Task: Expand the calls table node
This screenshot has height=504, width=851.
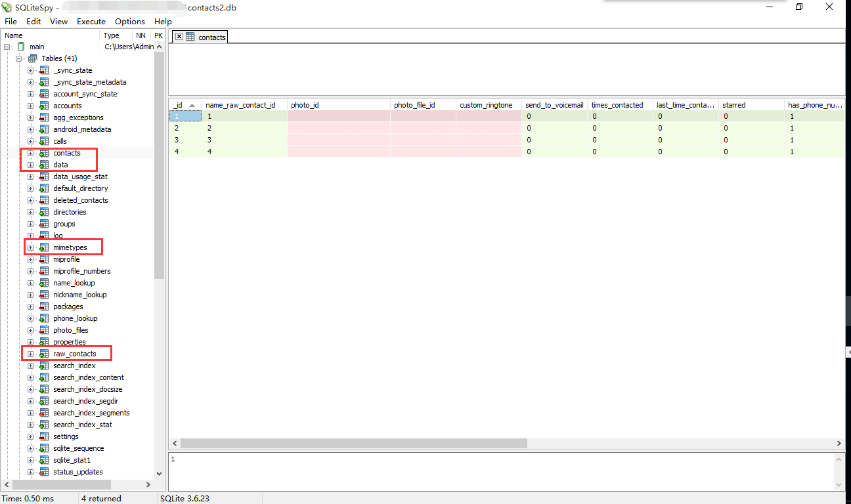Action: click(x=30, y=141)
